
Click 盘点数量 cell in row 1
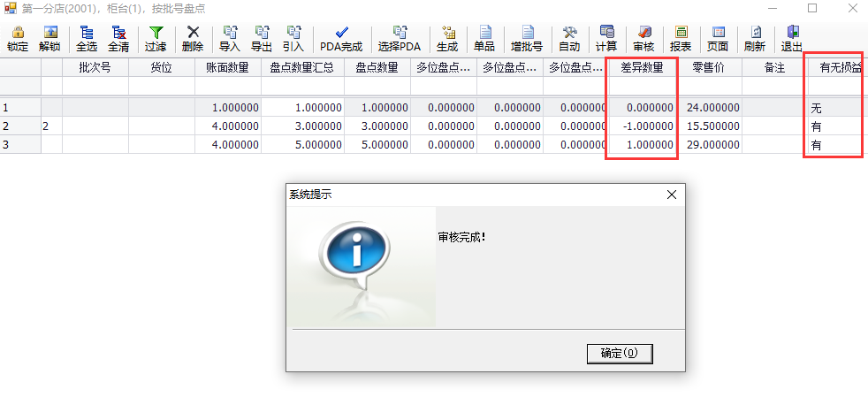[x=377, y=108]
